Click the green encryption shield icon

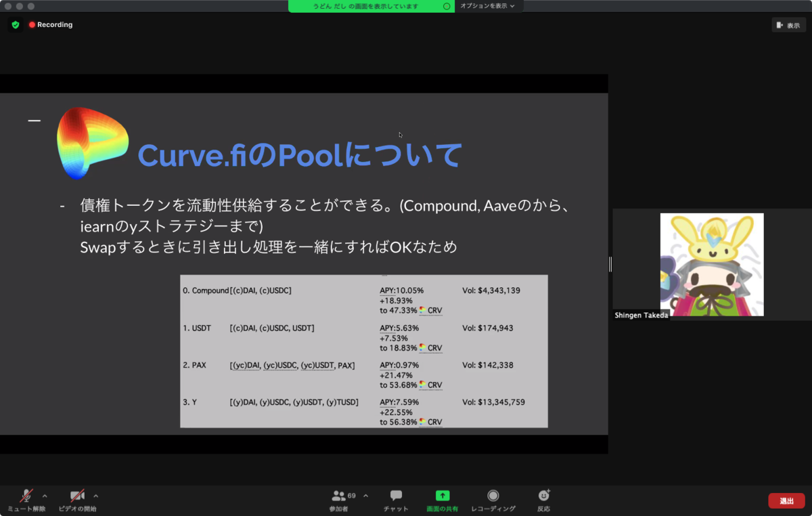(16, 25)
